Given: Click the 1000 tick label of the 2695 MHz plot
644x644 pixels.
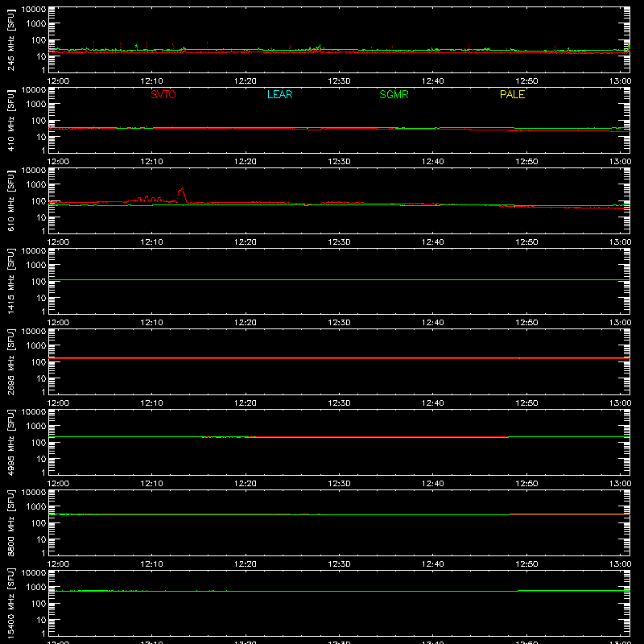Looking at the screenshot, I should tap(36, 346).
